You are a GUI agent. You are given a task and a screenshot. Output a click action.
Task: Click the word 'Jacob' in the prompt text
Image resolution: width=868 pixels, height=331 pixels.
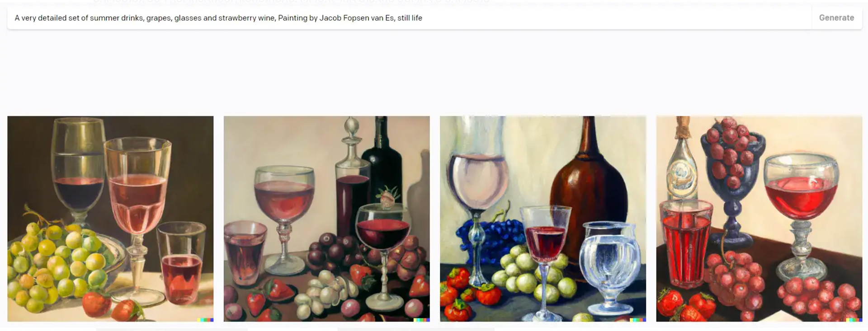coord(330,18)
